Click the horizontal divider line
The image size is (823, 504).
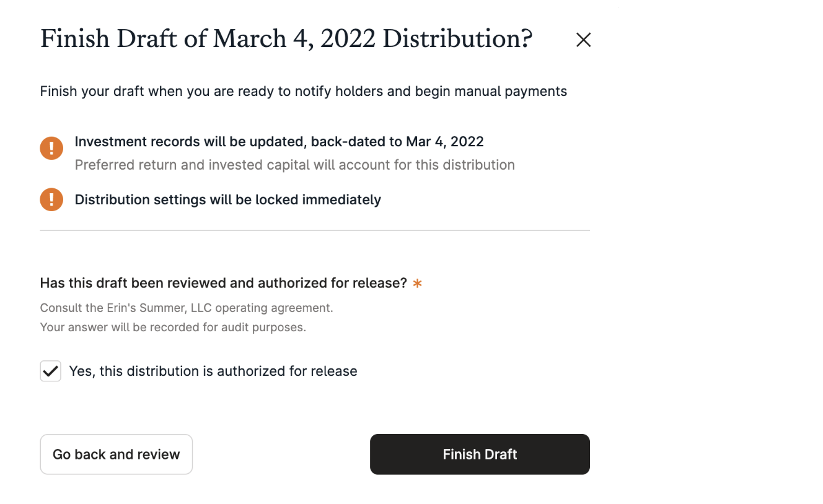click(x=315, y=230)
